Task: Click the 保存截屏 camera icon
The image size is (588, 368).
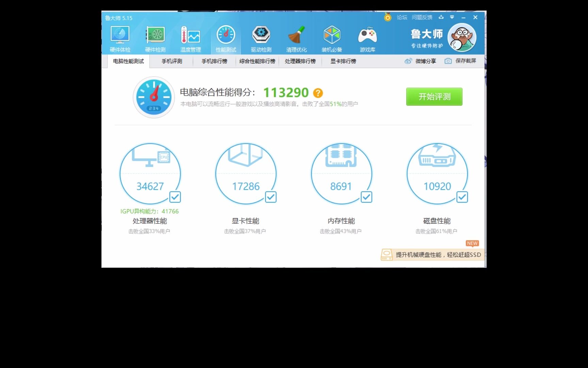Action: (x=448, y=61)
